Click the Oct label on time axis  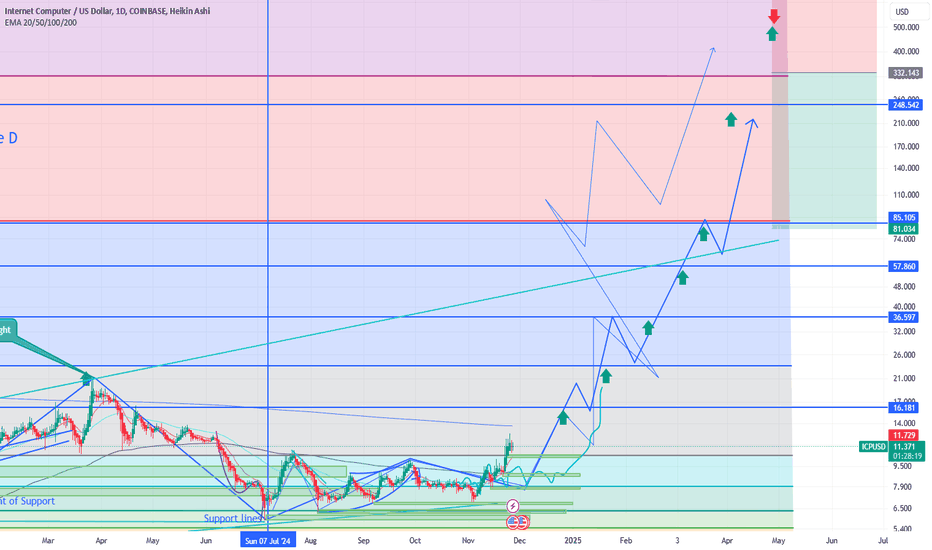415,540
